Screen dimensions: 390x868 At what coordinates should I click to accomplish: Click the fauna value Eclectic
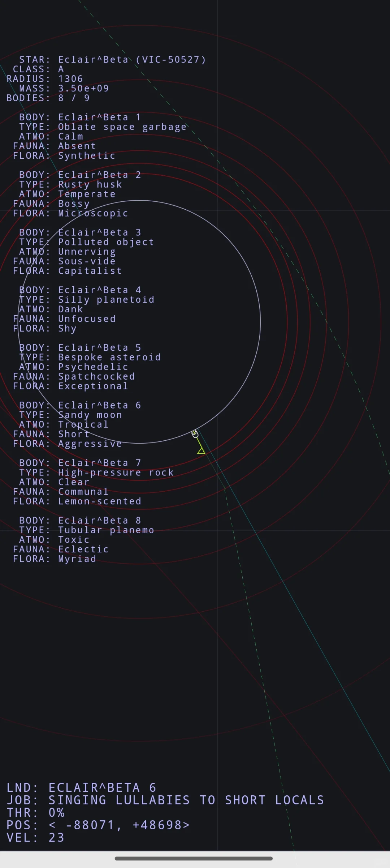pyautogui.click(x=83, y=549)
